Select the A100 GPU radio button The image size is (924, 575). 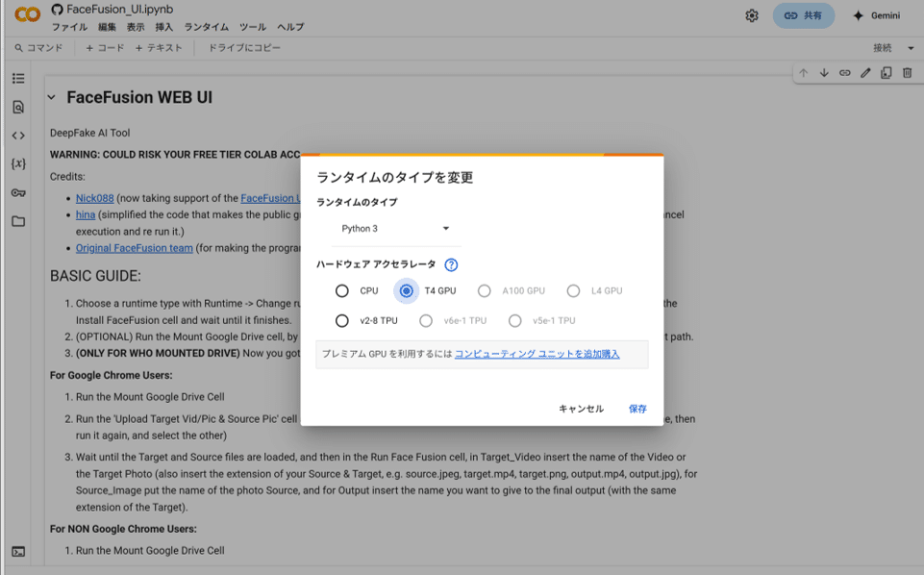point(485,291)
